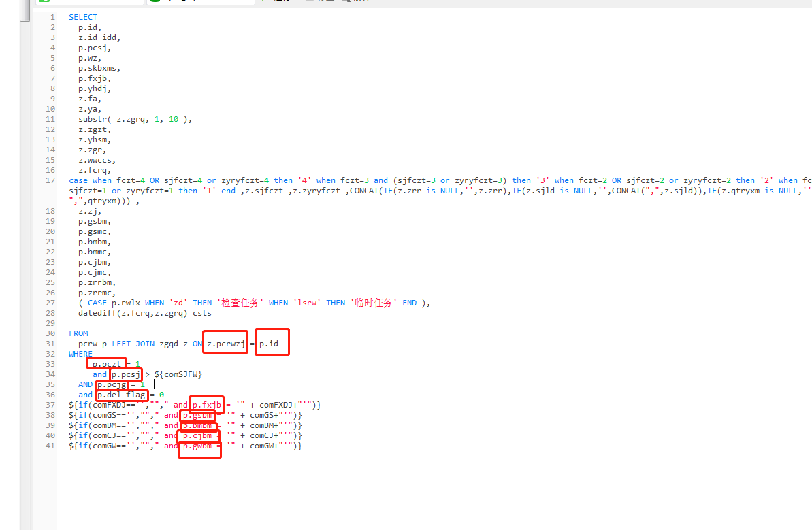The width and height of the screenshot is (812, 530).
Task: Click 'p.pcjg' condition on line 35
Action: [112, 384]
